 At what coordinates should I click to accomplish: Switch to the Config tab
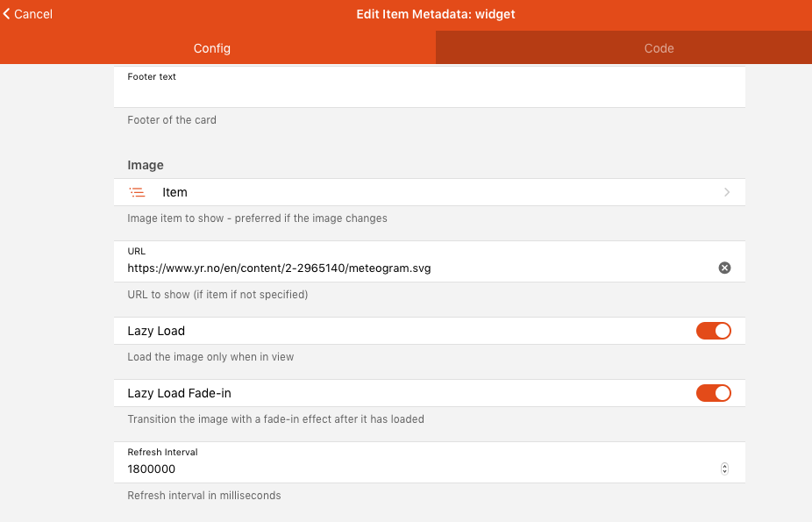(x=211, y=48)
